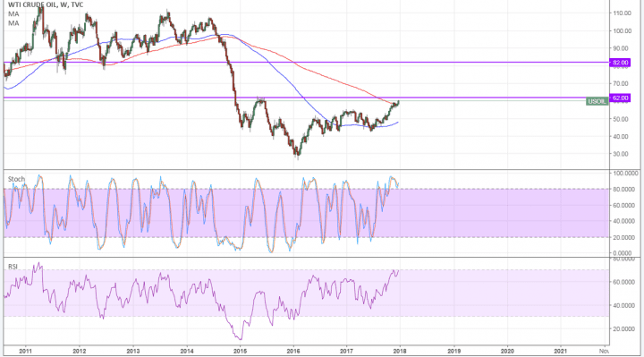
Task: Click the green USOIL price tag
Action: click(597, 101)
